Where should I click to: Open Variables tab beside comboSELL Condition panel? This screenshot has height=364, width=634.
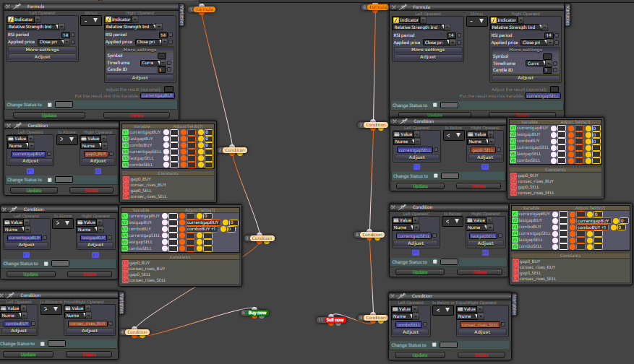click(x=514, y=305)
